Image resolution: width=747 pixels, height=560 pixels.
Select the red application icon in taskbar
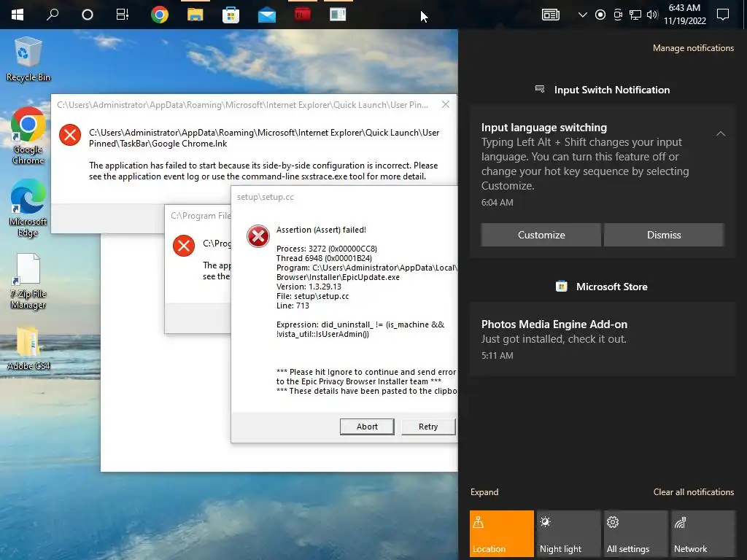click(x=303, y=15)
